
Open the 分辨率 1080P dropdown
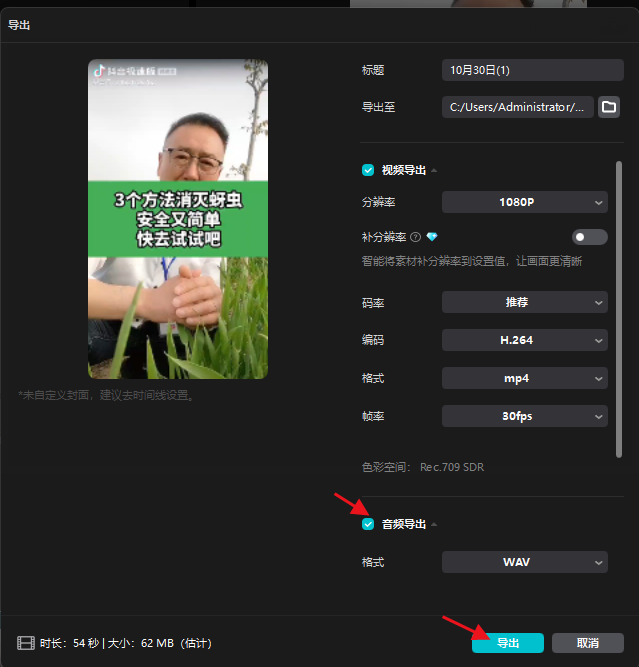point(525,202)
